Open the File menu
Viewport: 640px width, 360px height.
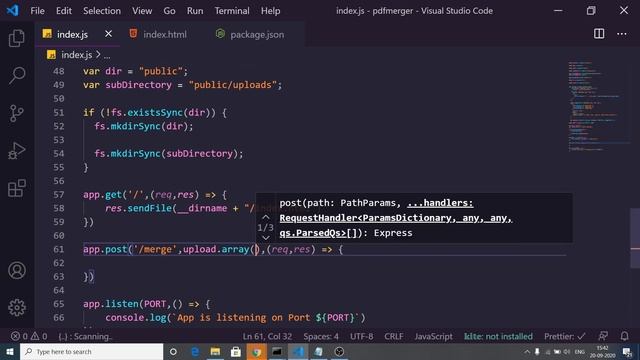coord(37,11)
